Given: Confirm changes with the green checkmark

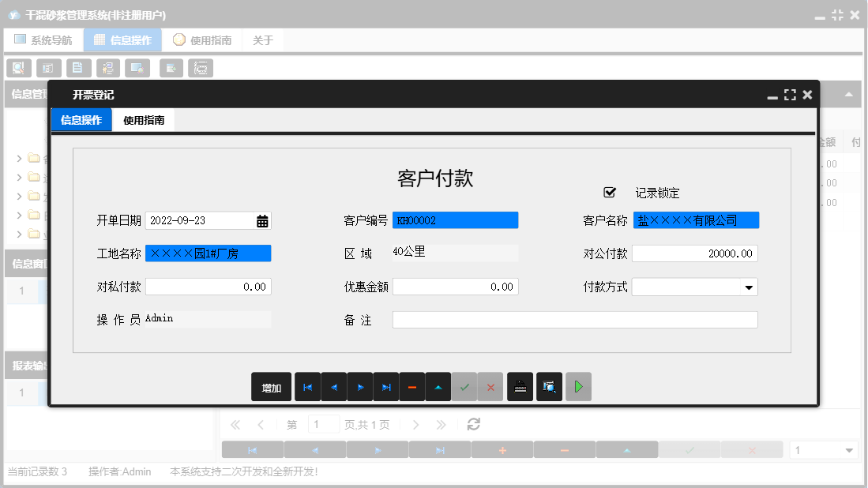Looking at the screenshot, I should pyautogui.click(x=464, y=387).
